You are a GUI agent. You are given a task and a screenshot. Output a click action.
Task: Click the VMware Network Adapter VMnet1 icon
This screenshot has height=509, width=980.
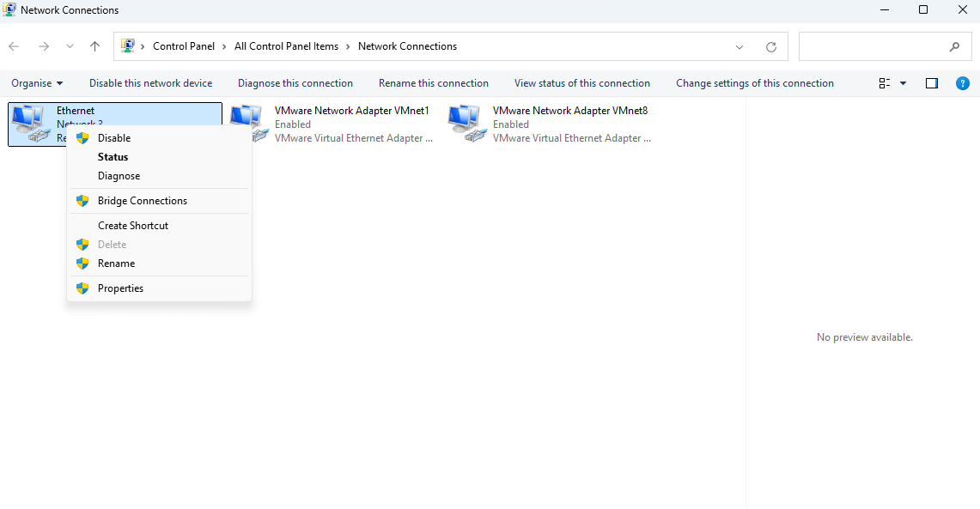tap(248, 124)
